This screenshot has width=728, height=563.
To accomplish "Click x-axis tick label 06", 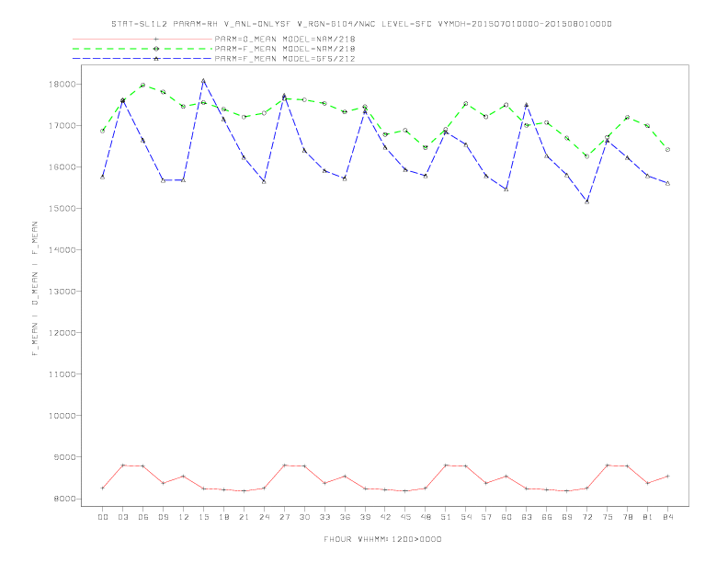I will [143, 517].
